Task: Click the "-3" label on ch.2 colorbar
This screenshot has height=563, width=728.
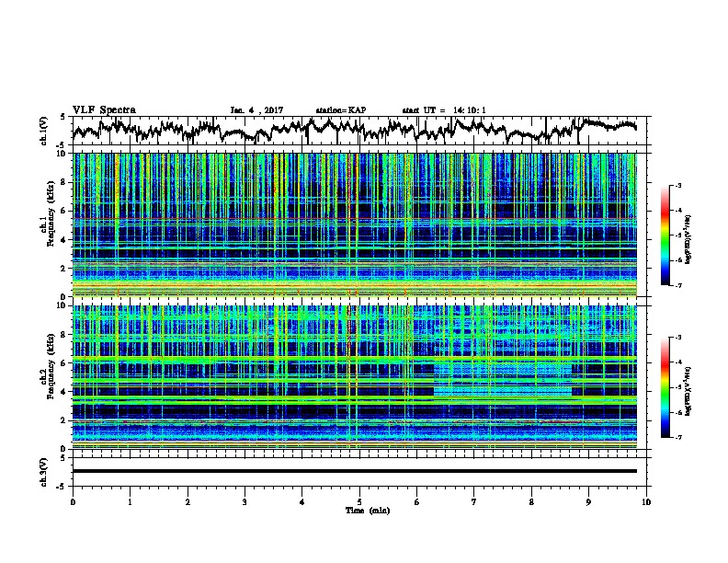Action: point(677,338)
